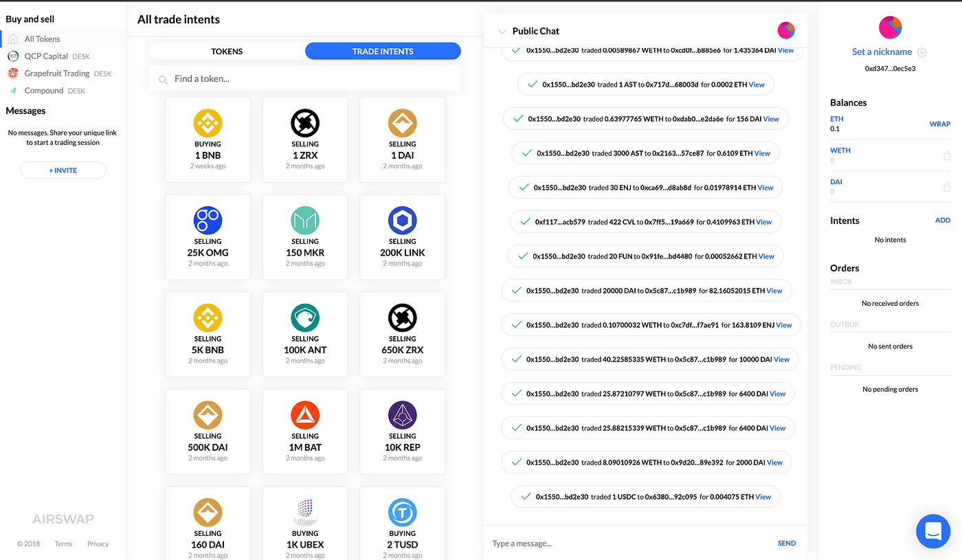
Task: Select the TRADE INTENTS tab
Action: tap(383, 51)
